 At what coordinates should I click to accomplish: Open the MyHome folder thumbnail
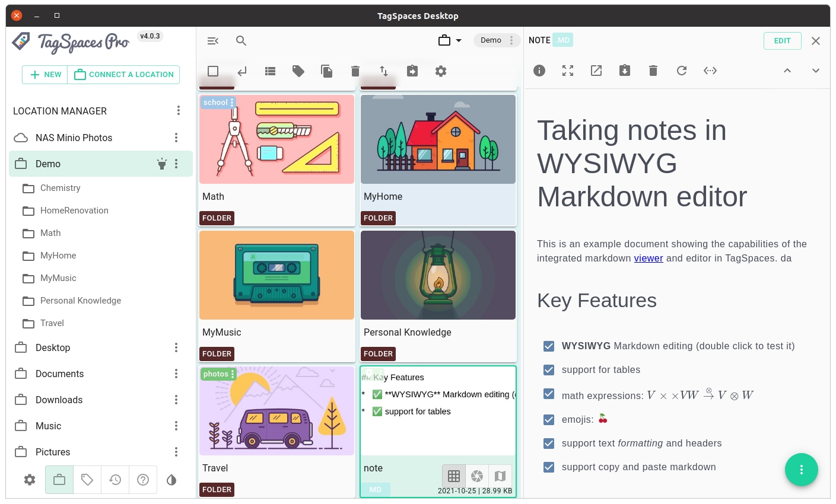point(438,139)
